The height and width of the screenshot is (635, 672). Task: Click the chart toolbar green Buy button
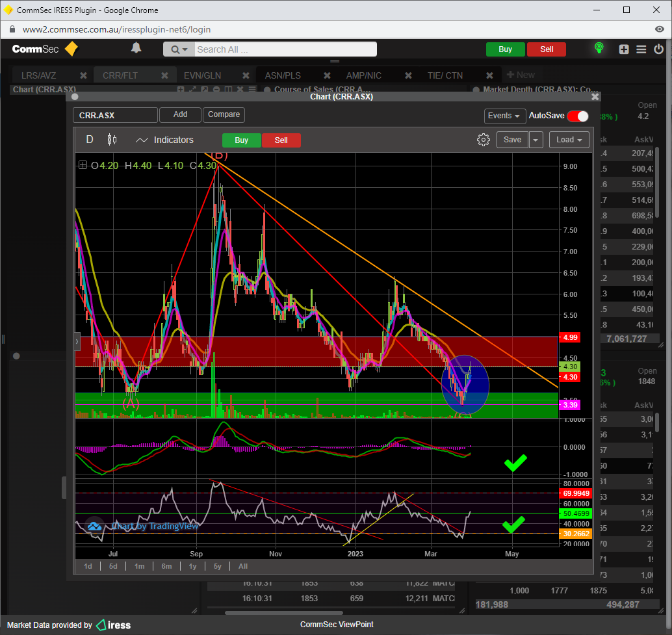pos(241,140)
